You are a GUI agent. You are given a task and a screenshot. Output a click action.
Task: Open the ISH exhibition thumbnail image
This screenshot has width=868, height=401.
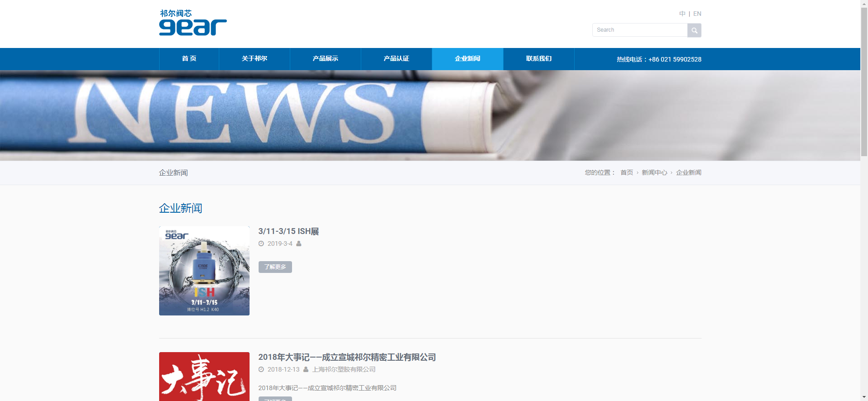pyautogui.click(x=204, y=271)
